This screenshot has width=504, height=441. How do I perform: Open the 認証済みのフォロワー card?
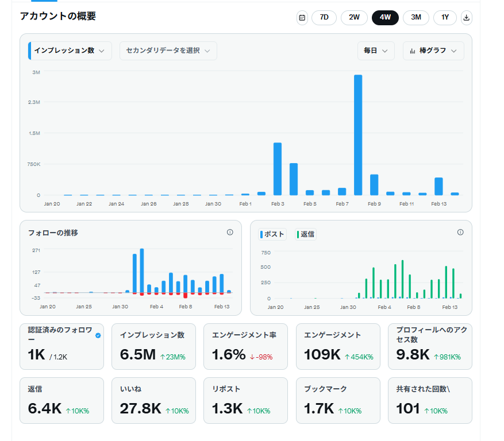point(61,347)
